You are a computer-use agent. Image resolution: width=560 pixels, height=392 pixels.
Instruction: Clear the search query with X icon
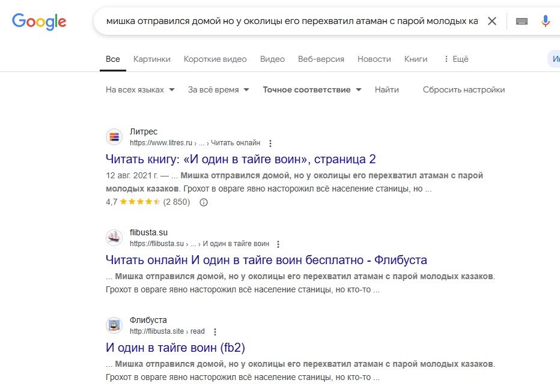[x=492, y=21]
